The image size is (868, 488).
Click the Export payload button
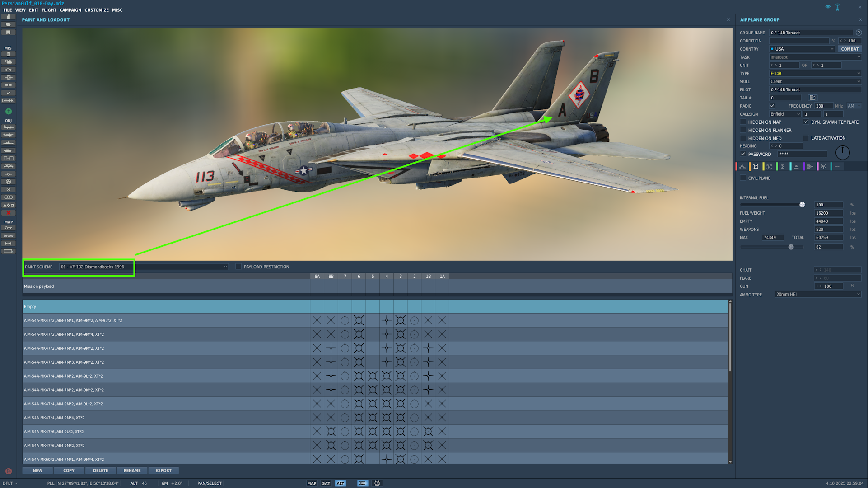point(163,471)
